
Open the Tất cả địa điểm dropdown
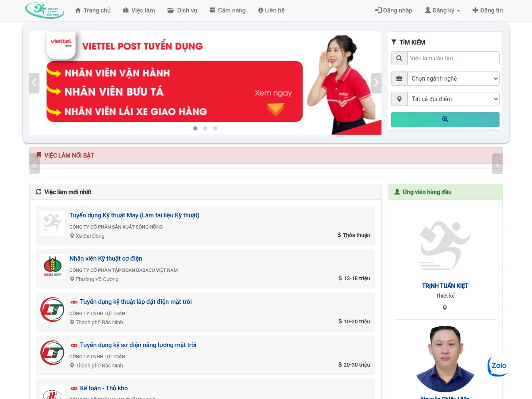tap(453, 99)
